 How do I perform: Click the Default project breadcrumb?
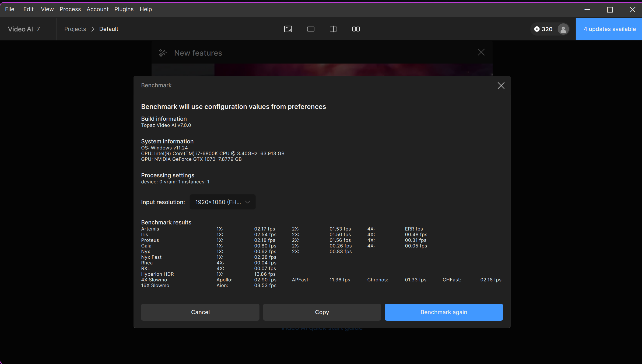108,29
